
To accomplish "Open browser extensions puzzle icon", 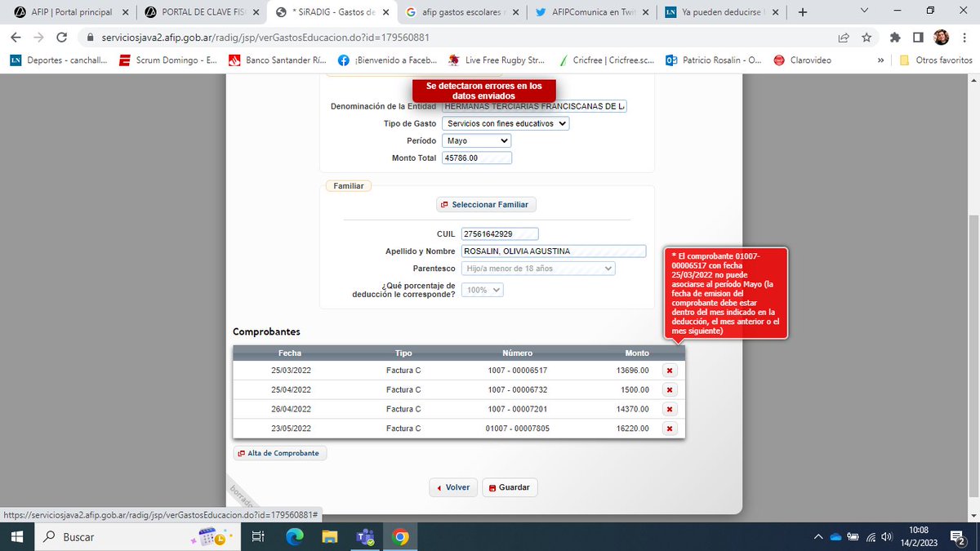I will 895,38.
